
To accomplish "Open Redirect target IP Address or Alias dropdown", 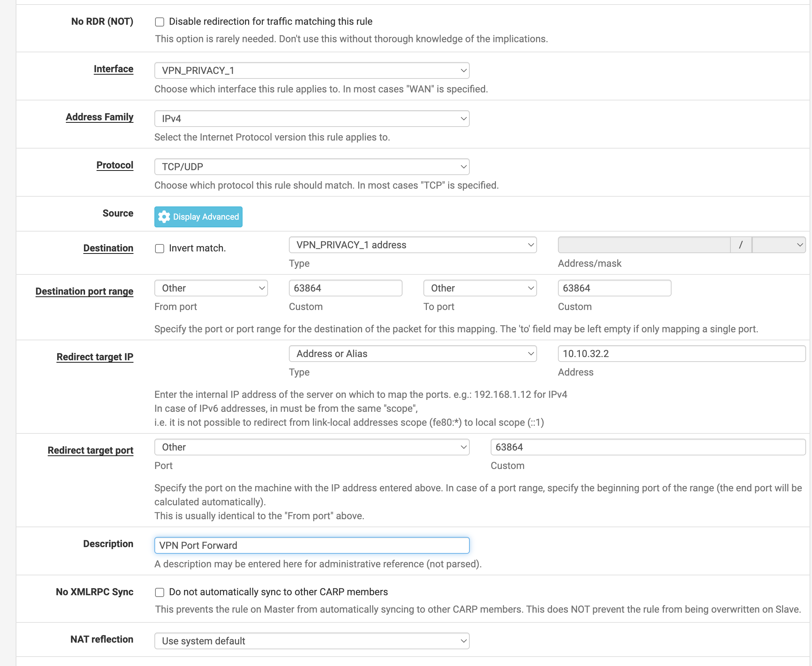I will (413, 354).
